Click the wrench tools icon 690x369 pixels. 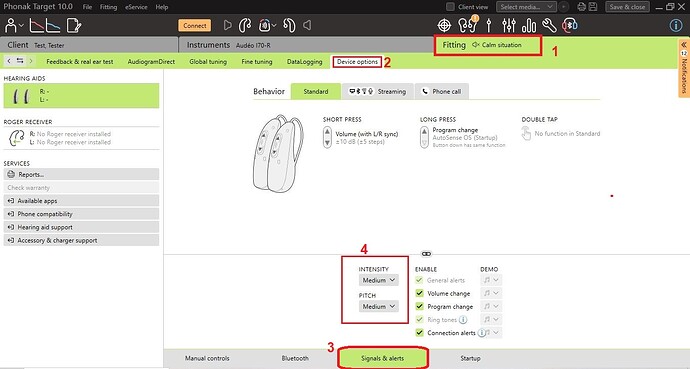click(x=549, y=26)
